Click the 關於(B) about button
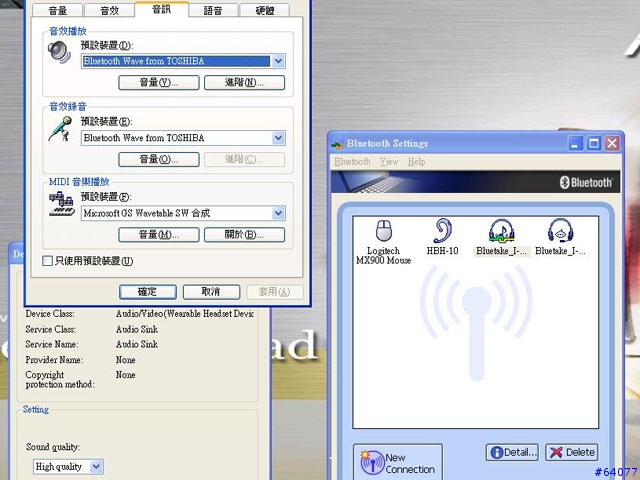 pos(244,235)
